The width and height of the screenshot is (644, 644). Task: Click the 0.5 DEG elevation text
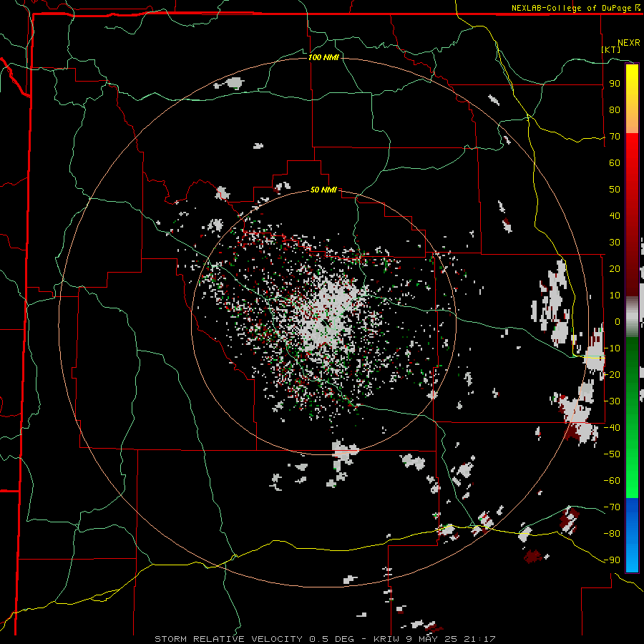click(x=335, y=639)
